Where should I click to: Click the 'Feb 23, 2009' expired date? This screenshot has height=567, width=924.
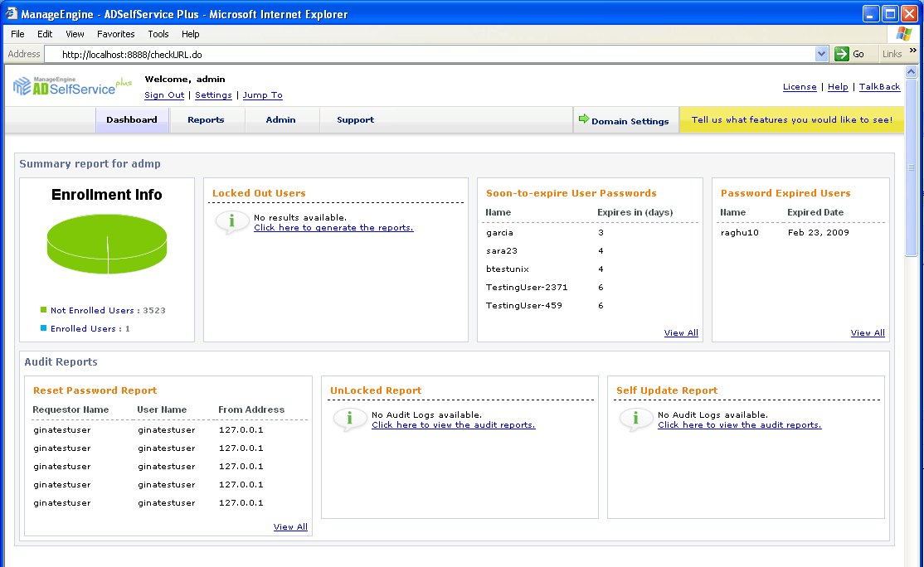(819, 233)
